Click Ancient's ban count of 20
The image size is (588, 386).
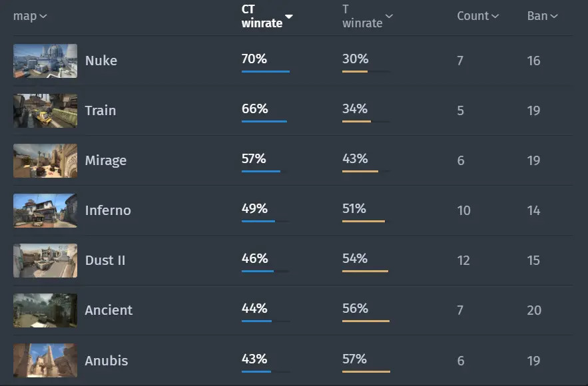point(534,310)
